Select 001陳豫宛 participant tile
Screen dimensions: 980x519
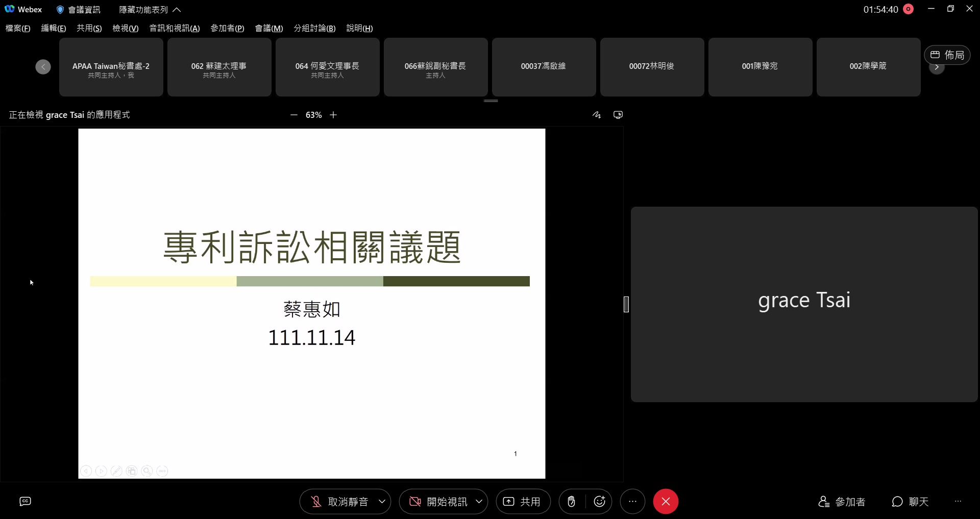coord(760,67)
